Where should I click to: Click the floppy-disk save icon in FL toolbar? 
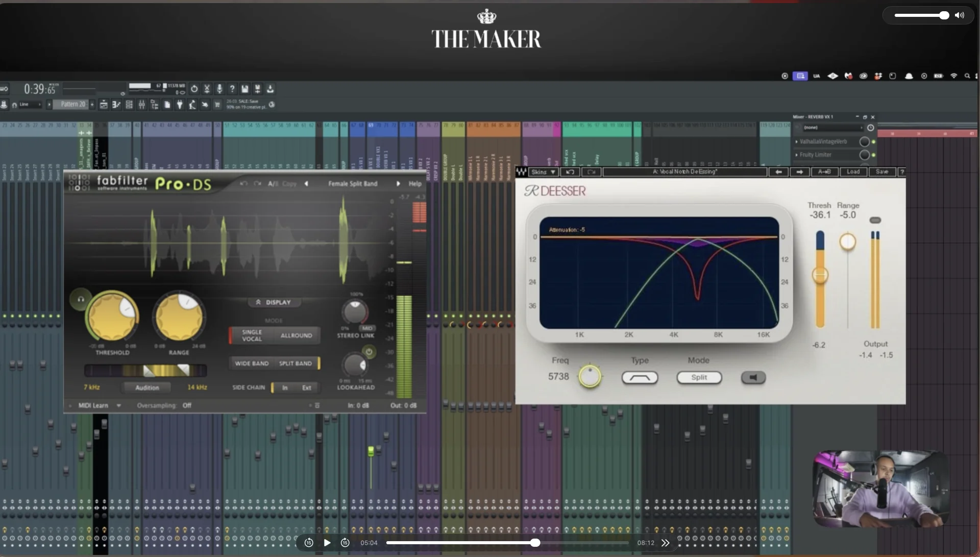pyautogui.click(x=245, y=89)
